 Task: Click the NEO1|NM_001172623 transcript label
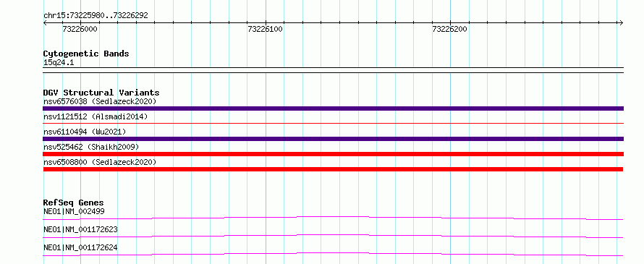tap(80, 229)
